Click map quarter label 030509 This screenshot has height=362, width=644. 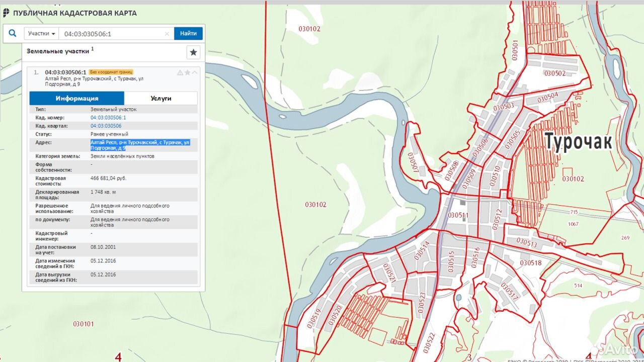(x=468, y=179)
